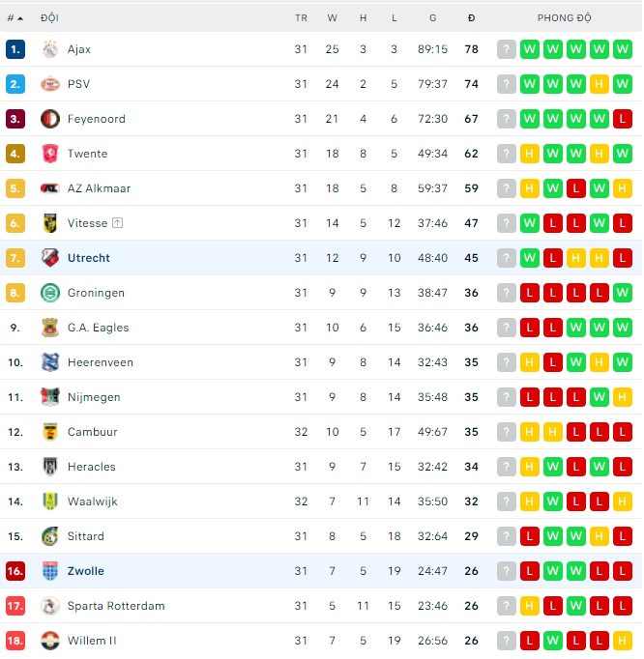Click the Willem II club logo
The image size is (644, 659).
point(50,641)
